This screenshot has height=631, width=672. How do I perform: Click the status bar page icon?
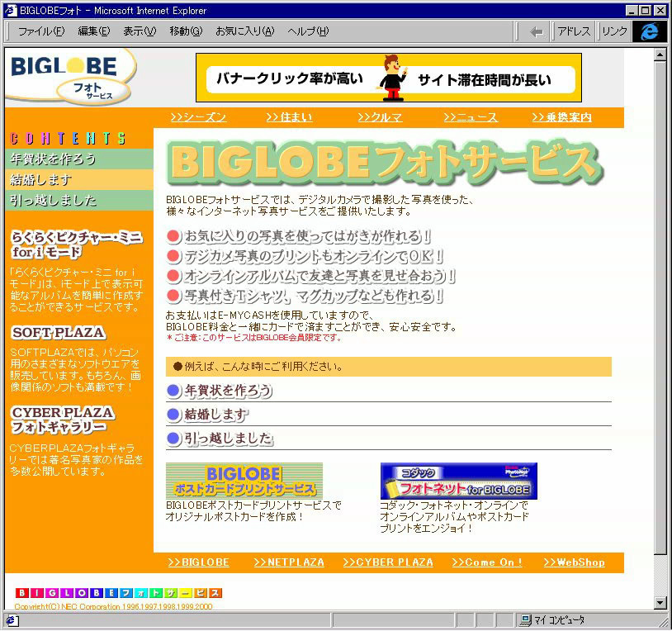[x=12, y=620]
